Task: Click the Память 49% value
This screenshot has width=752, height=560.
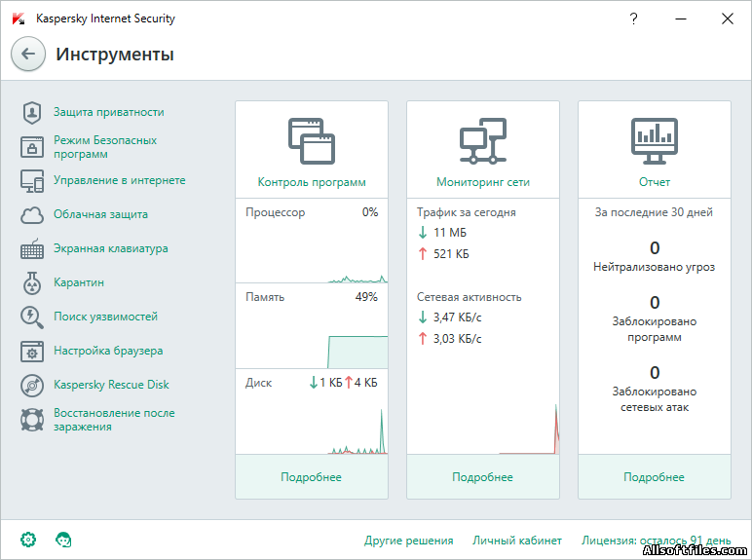Action: [x=366, y=297]
